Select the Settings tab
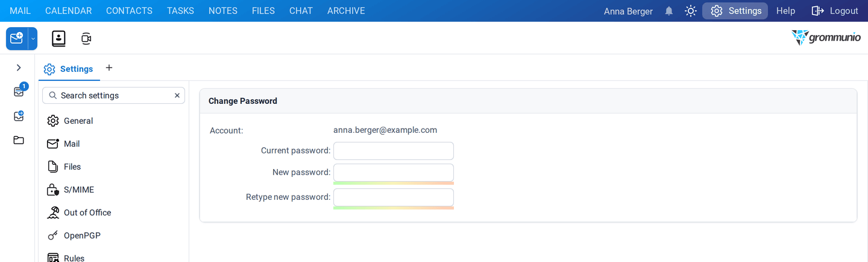Viewport: 868px width, 262px height. tap(69, 69)
